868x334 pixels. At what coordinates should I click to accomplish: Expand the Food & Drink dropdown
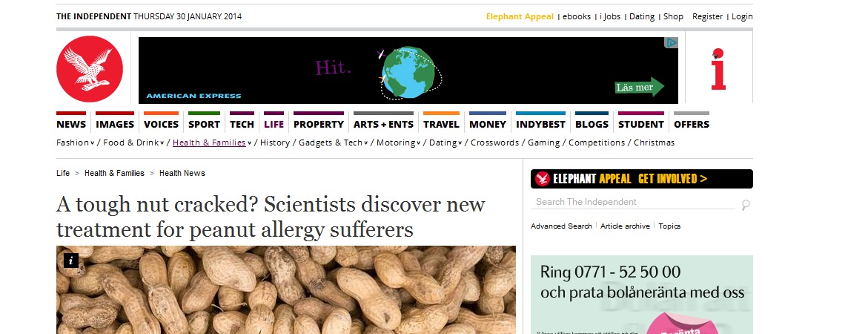click(162, 143)
